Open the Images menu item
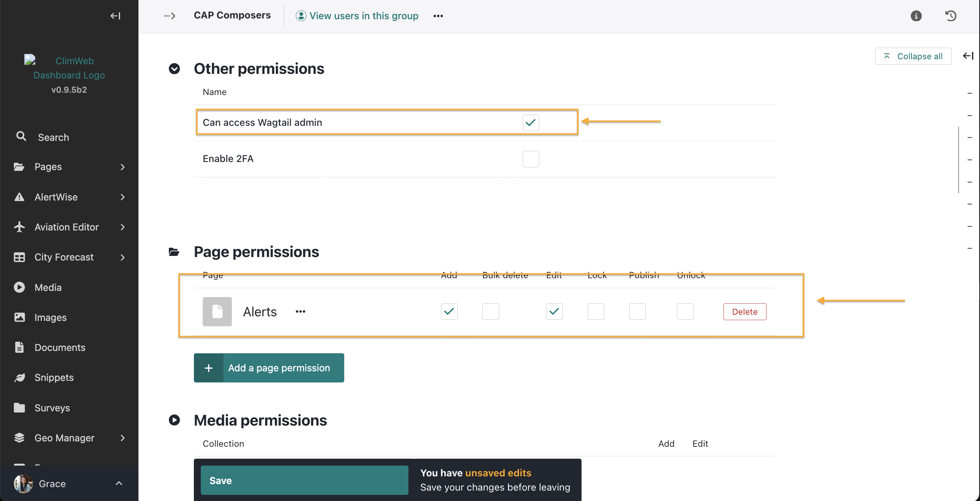 point(69,317)
